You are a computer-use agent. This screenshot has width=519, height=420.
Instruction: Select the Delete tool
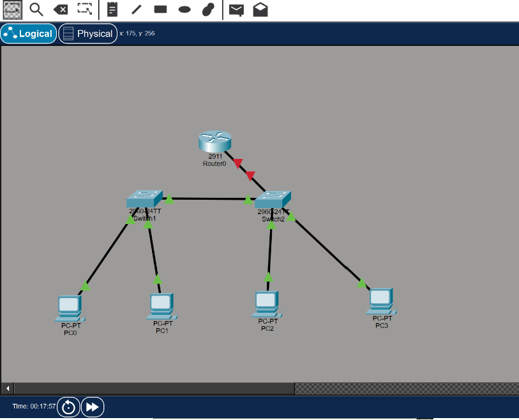[x=61, y=10]
